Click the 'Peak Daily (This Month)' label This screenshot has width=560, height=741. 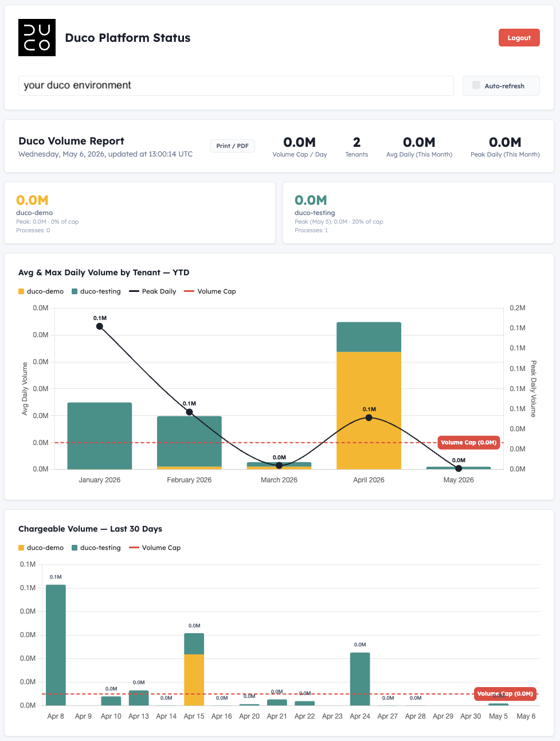(x=505, y=155)
